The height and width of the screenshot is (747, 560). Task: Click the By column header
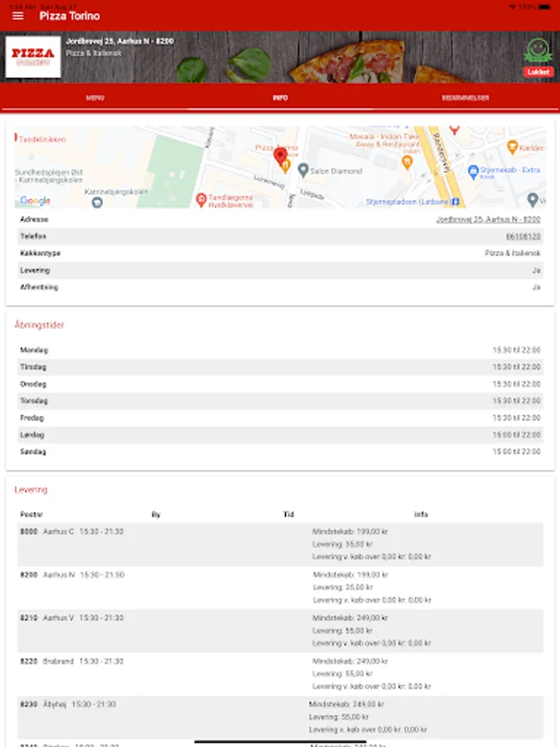pyautogui.click(x=156, y=515)
